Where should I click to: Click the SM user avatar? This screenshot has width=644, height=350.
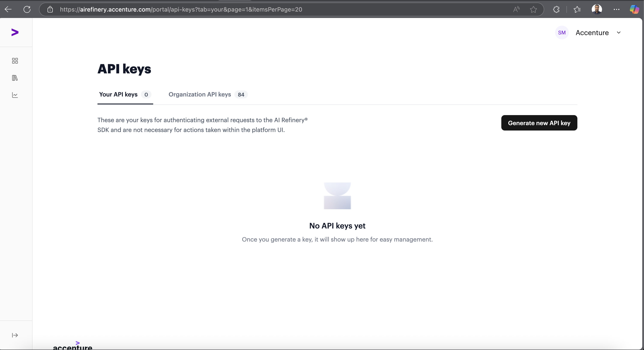[562, 33]
